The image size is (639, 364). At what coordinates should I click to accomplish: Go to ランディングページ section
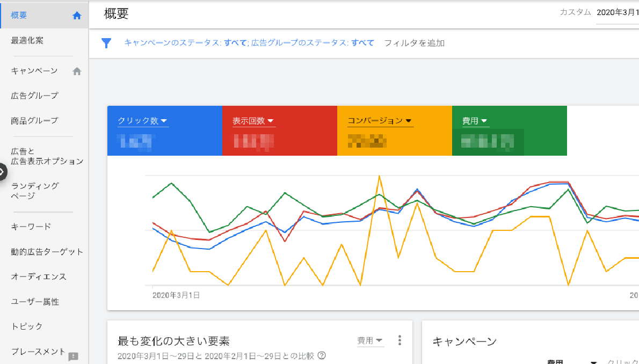tap(35, 191)
